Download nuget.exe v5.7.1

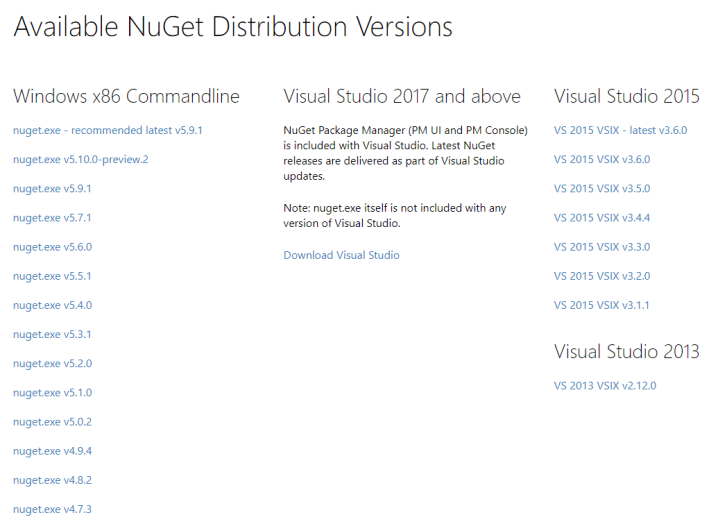[52, 218]
